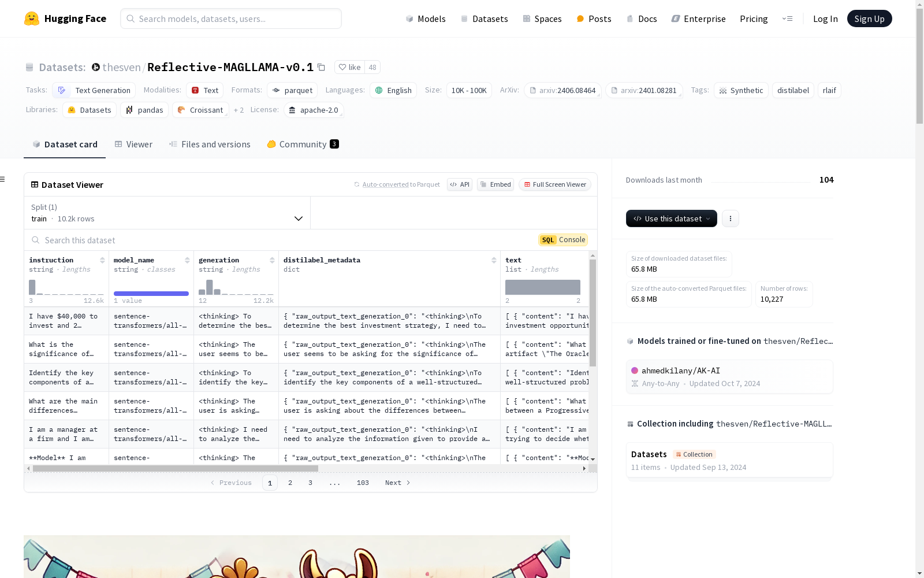Open the navigation overflow menu icon
924x578 pixels.
pos(787,18)
